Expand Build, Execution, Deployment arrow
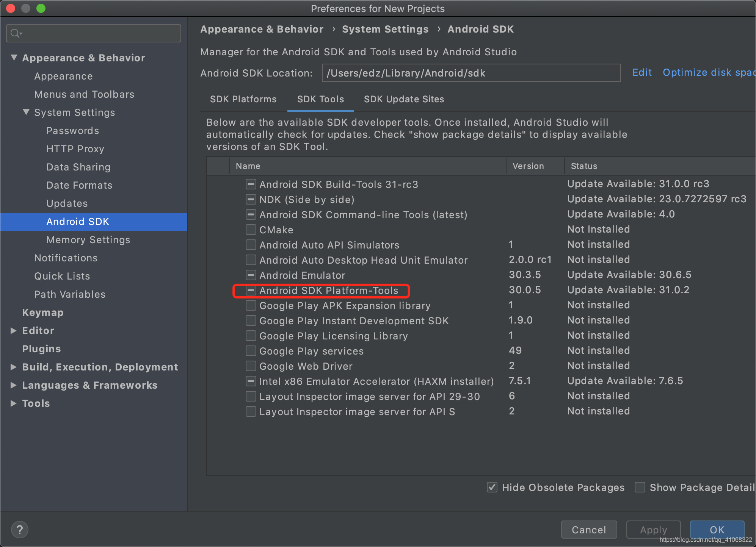Viewport: 756px width, 547px height. tap(13, 367)
